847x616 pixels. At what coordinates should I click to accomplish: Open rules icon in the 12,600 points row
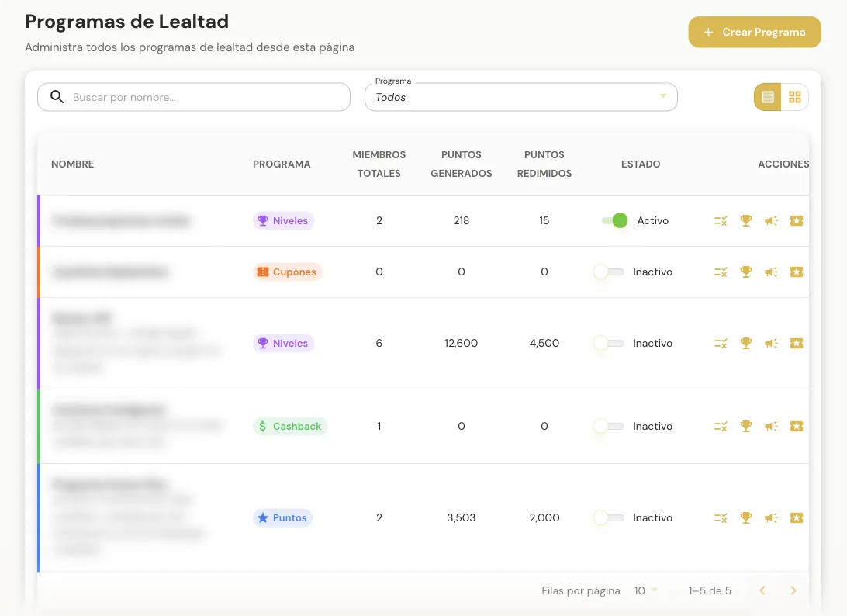721,343
